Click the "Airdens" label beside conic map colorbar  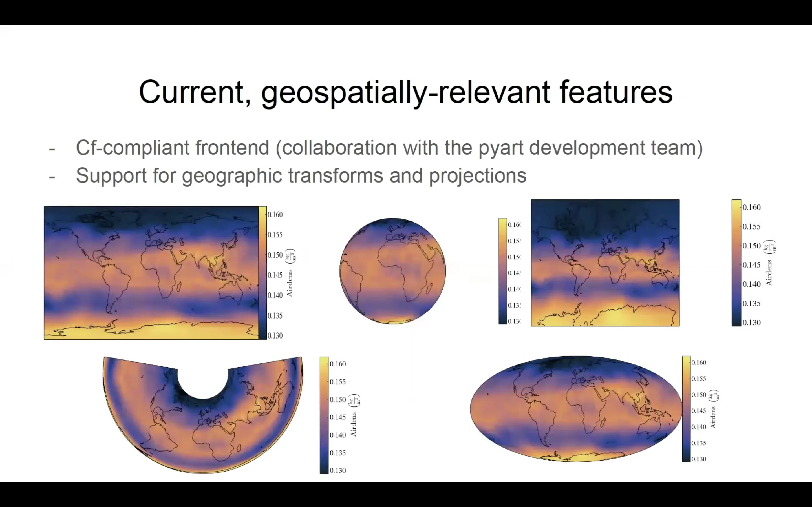[353, 424]
